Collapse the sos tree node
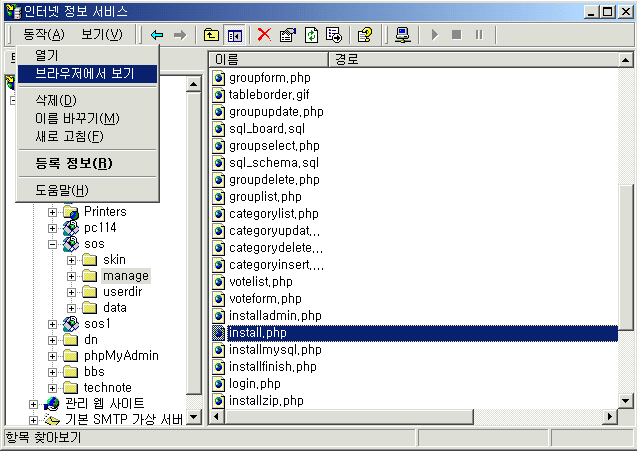Image resolution: width=637 pixels, height=451 pixels. tap(54, 244)
